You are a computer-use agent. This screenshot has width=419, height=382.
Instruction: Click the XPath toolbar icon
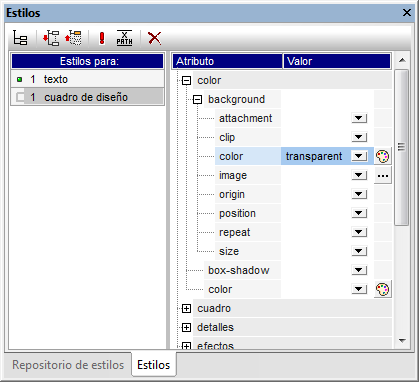tap(124, 38)
